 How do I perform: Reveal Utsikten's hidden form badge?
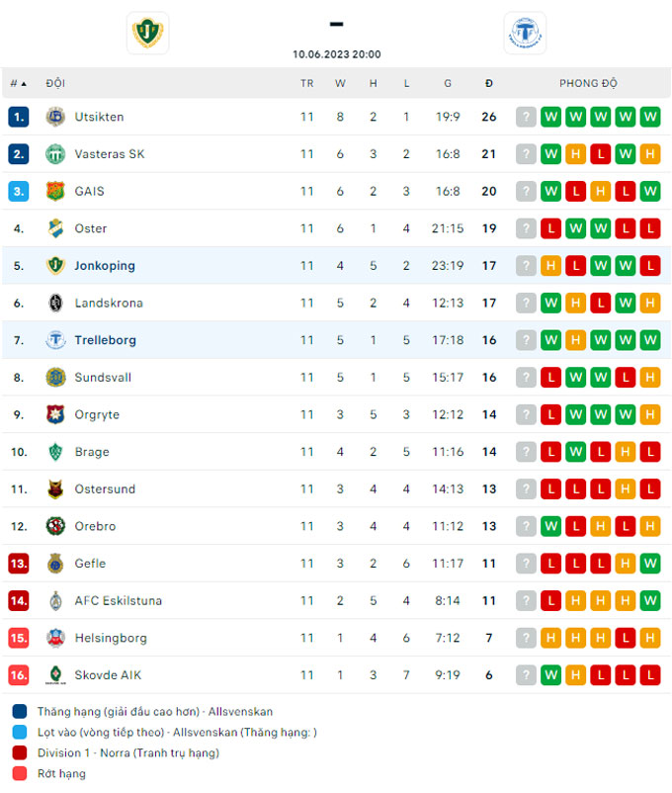(525, 117)
